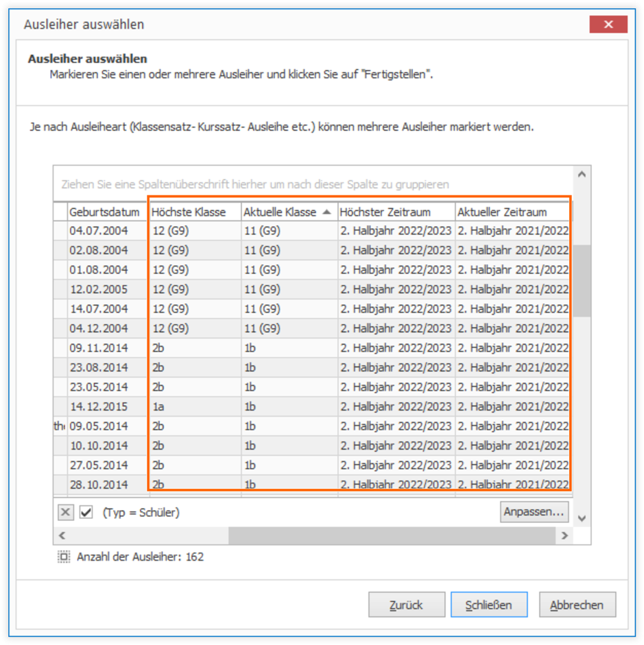Select the row with birthdate 14.12.2015
This screenshot has height=645, width=644.
(x=312, y=406)
